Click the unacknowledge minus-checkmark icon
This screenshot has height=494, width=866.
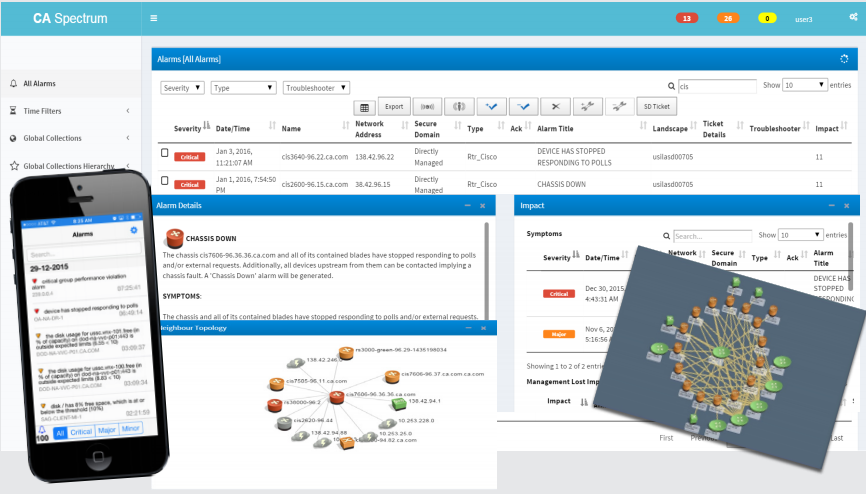tap(524, 107)
